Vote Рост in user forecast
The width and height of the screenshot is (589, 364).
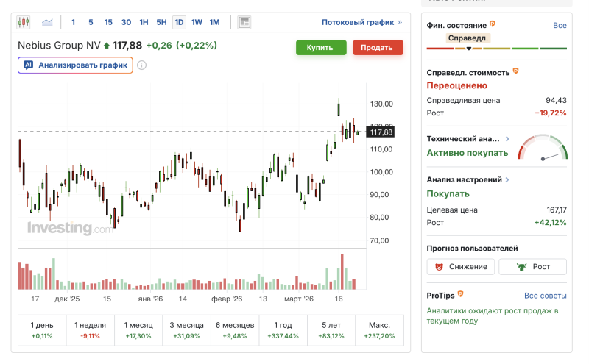tap(532, 267)
